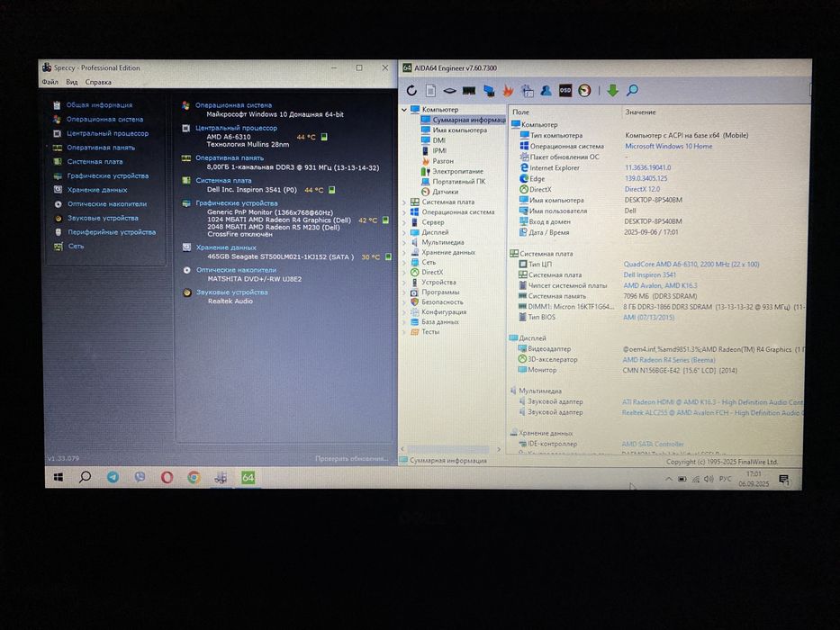
Task: Open Microsoft Windows 10 Home link in AIDA64
Action: (x=669, y=146)
